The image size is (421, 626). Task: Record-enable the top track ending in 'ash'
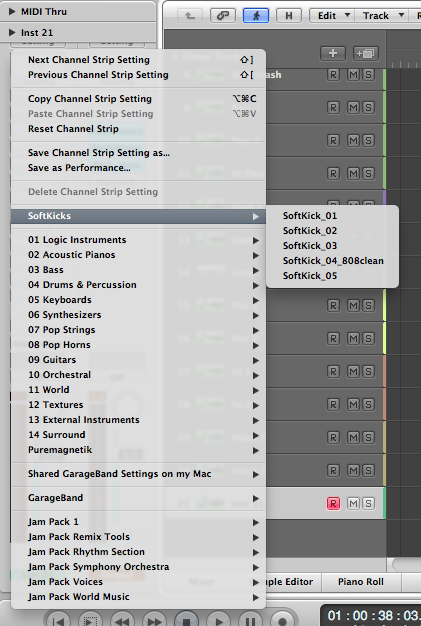click(333, 74)
